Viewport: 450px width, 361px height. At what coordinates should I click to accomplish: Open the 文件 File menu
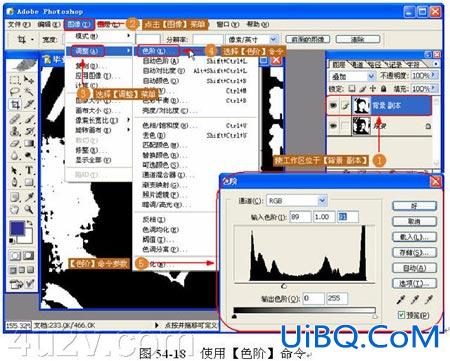coord(19,24)
